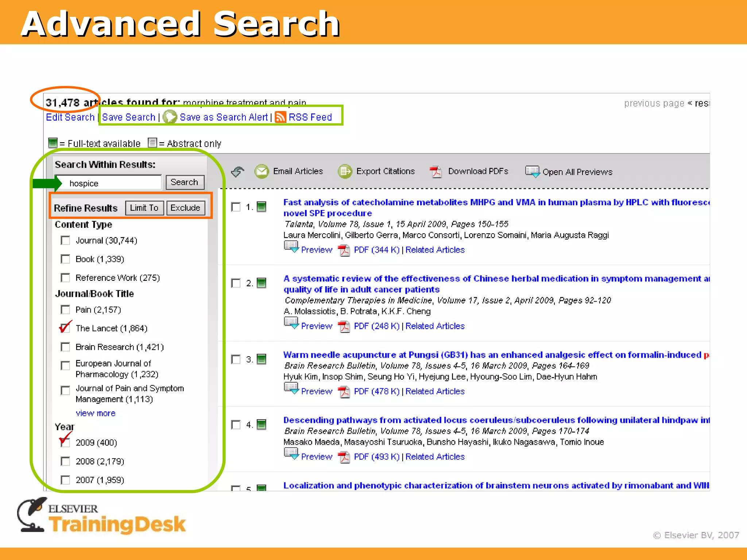Click the PDF (478 K) link
Screen dimensions: 747x560
(x=377, y=392)
